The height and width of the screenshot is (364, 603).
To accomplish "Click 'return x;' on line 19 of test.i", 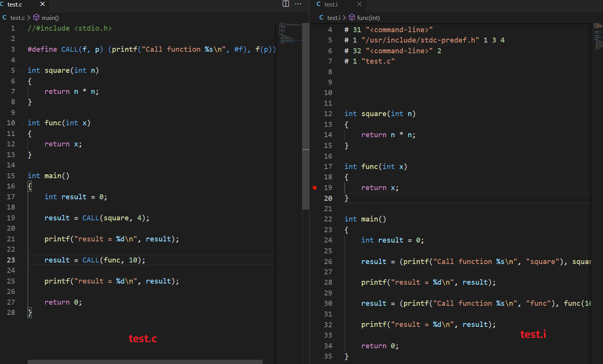I will [380, 188].
